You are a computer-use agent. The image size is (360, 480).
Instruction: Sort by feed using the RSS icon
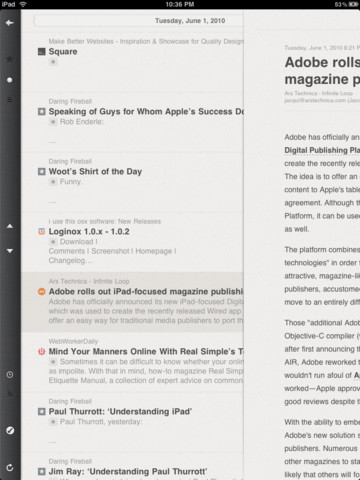(10, 395)
